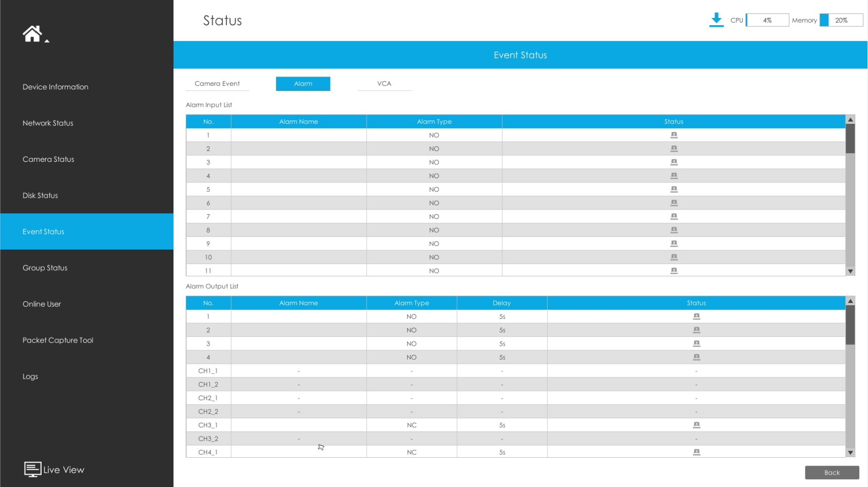Open Network Status page

pos(87,123)
